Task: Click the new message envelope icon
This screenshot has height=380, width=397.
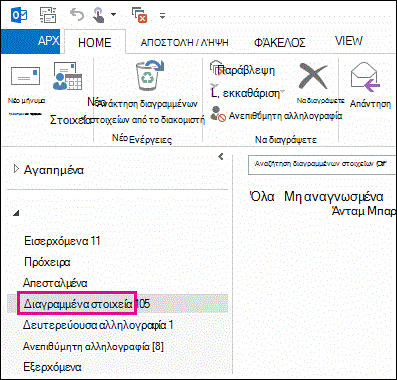Action: click(25, 76)
